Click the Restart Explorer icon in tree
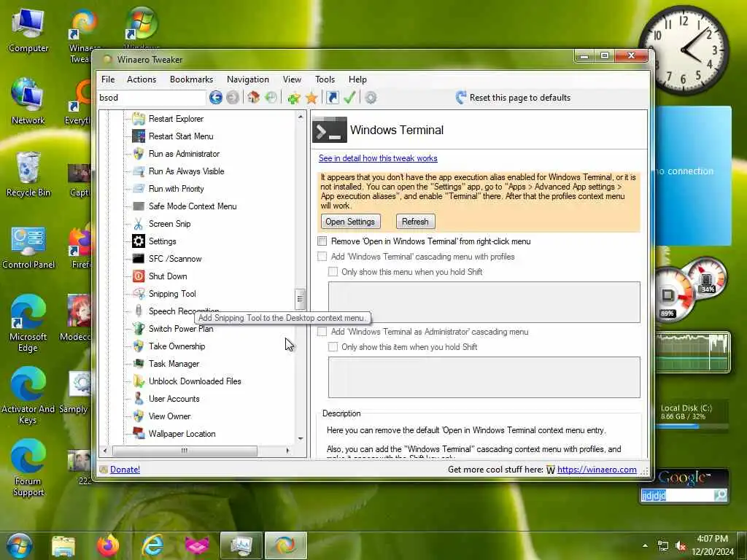This screenshot has width=747, height=560. point(139,119)
